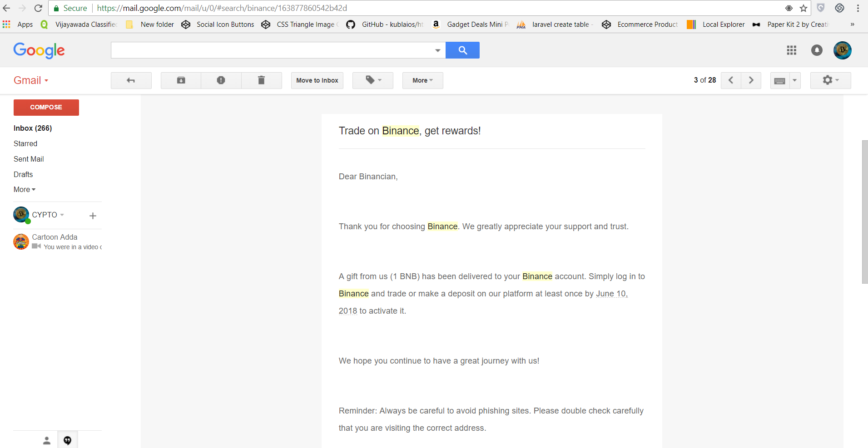Report email as spam

(221, 80)
